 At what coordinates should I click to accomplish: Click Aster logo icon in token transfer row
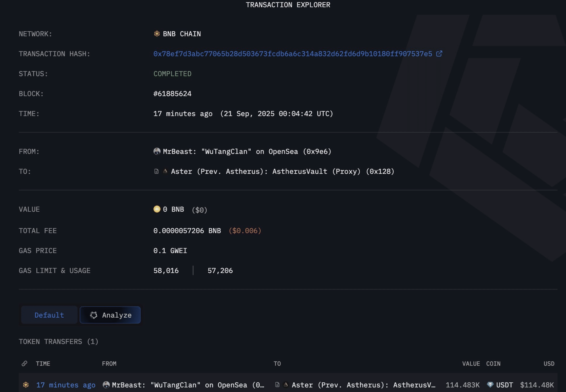[x=286, y=385]
